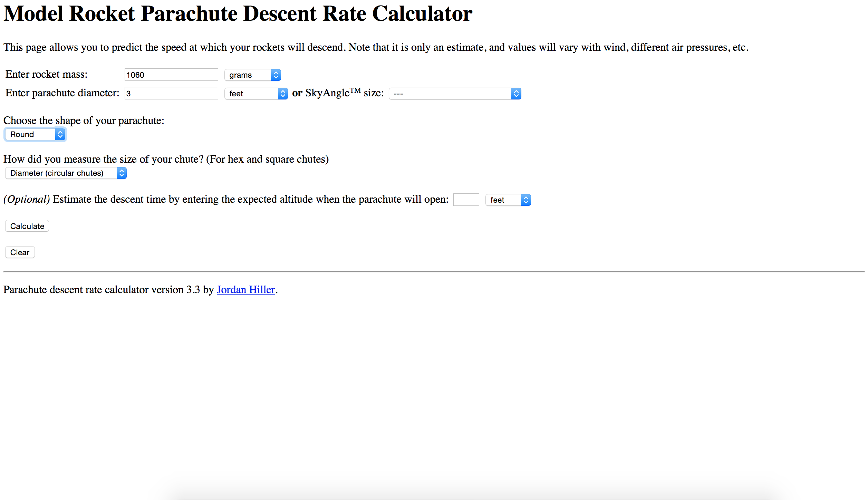This screenshot has height=500, width=868.
Task: Click the Clear button
Action: [20, 252]
